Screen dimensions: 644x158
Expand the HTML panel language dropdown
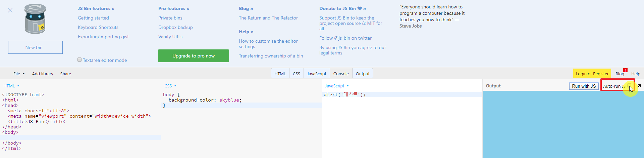(x=11, y=86)
